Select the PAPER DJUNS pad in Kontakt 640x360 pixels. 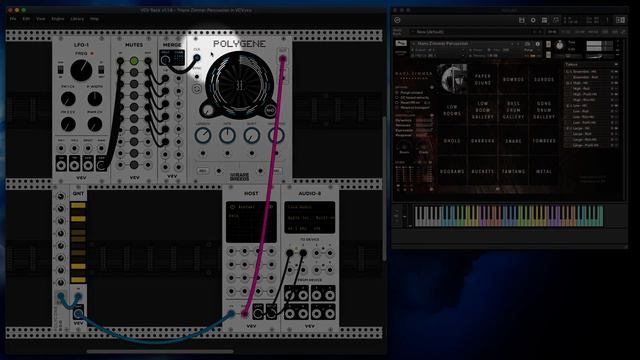pyautogui.click(x=482, y=79)
